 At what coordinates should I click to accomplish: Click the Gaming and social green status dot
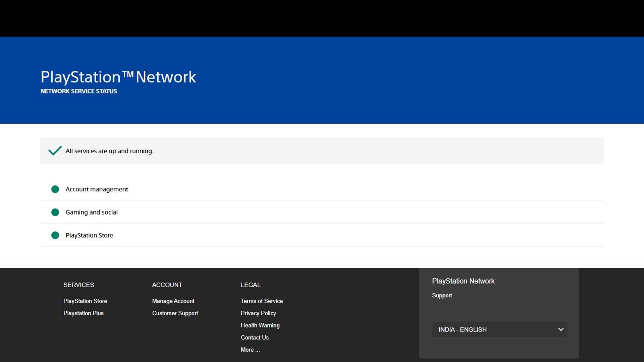click(x=55, y=212)
